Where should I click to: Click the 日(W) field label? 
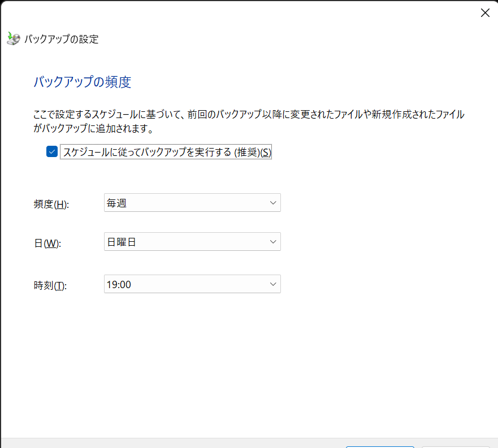(47, 243)
